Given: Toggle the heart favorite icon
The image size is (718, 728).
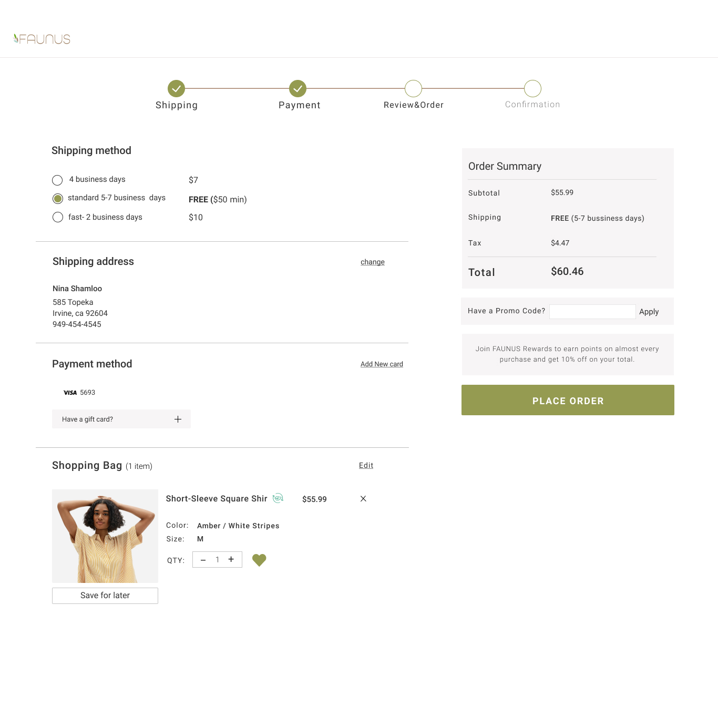Looking at the screenshot, I should pos(259,560).
